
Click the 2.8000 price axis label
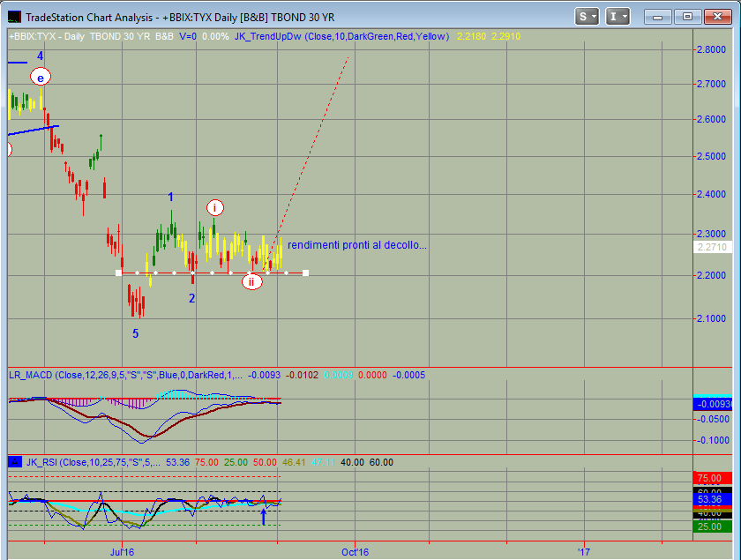pyautogui.click(x=712, y=49)
